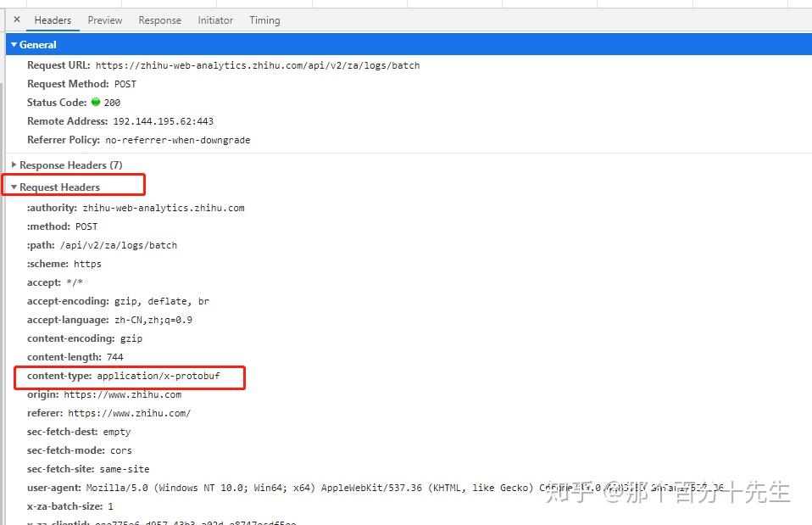Click the sec-fetch-site same-site row
Screen dimensions: 812x525
(x=88, y=469)
